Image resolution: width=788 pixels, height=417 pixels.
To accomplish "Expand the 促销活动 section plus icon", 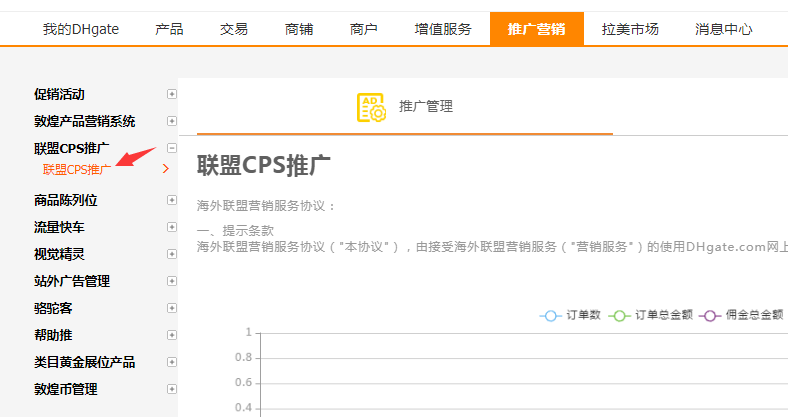I will coord(172,94).
